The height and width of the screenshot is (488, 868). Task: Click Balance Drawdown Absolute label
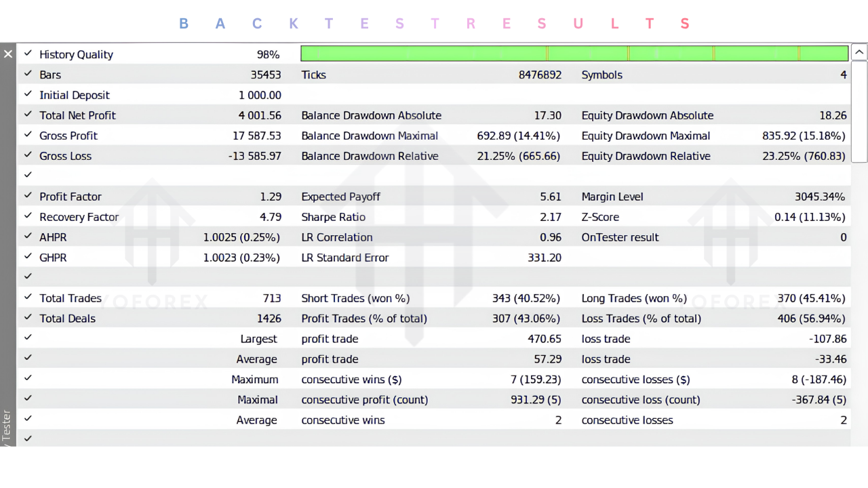371,115
